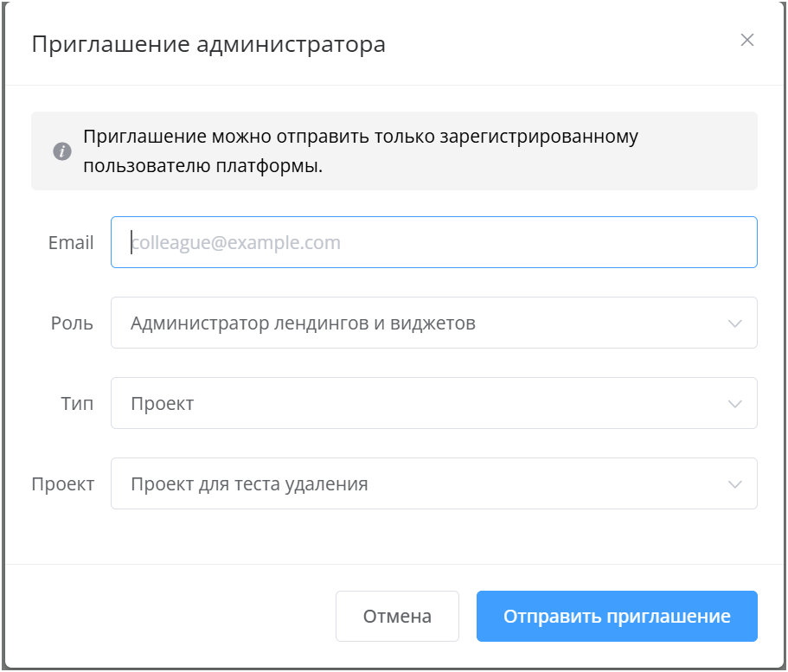
Task: Close the administrator invitation dialog
Action: pyautogui.click(x=747, y=40)
